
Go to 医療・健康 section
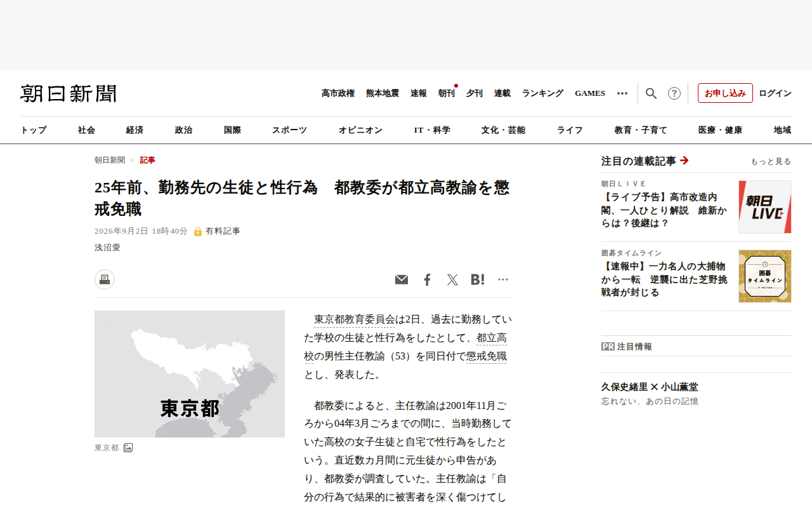click(x=720, y=130)
